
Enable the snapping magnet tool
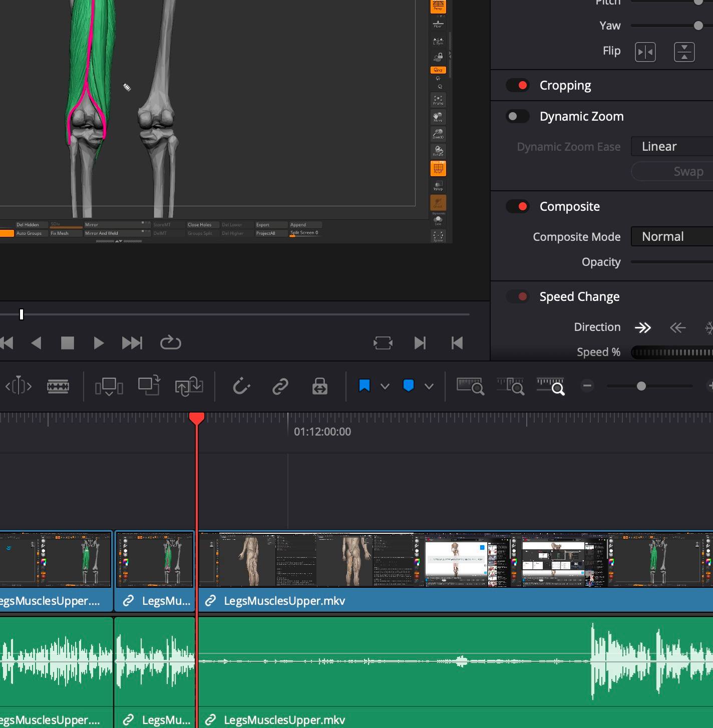coord(241,386)
